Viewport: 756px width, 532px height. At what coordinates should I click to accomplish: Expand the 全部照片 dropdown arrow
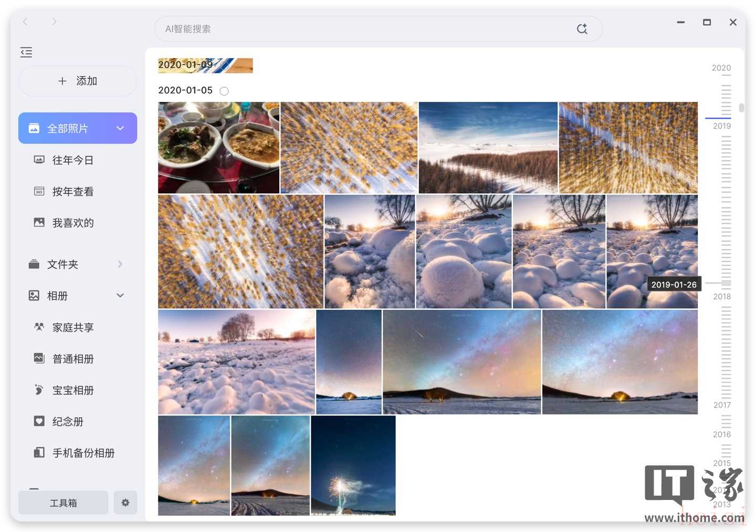120,128
